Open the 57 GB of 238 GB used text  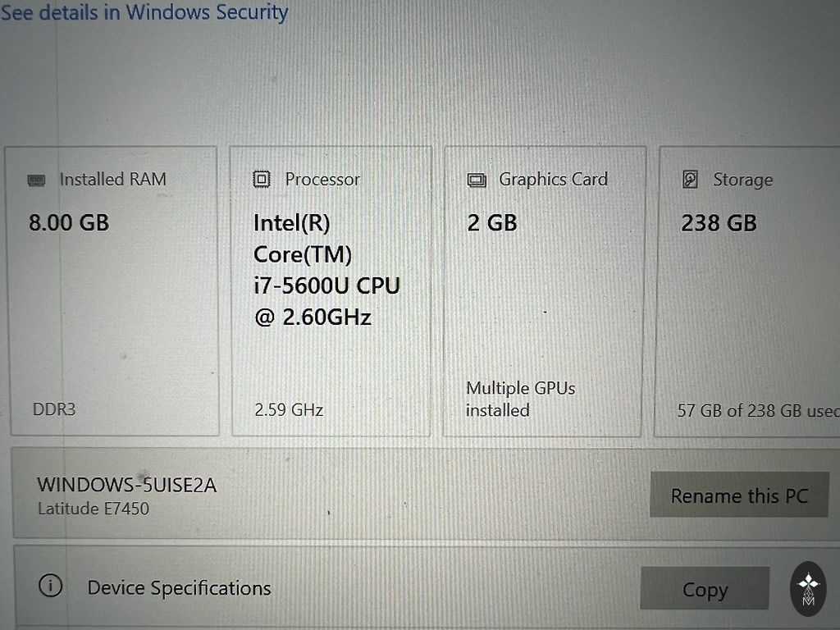click(756, 410)
